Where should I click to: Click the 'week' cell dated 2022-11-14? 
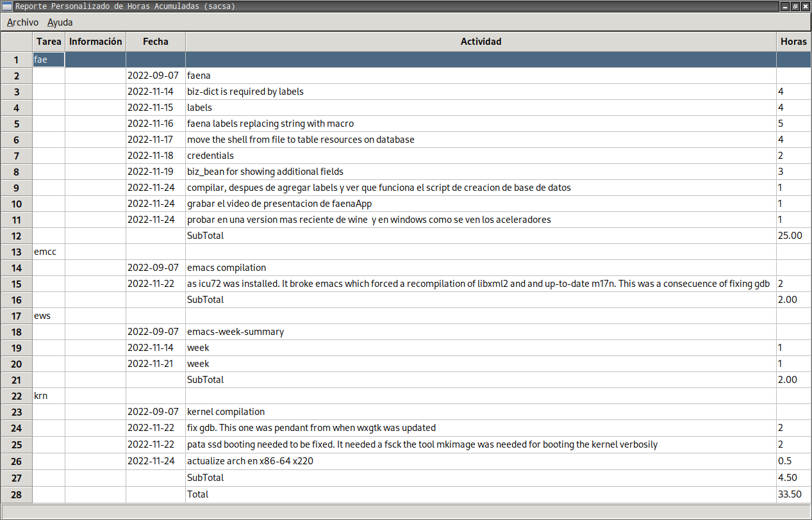[x=481, y=348]
